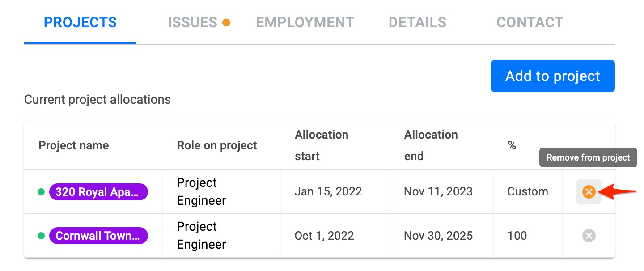Click the Project name column header
This screenshot has width=644, height=271.
coord(74,145)
